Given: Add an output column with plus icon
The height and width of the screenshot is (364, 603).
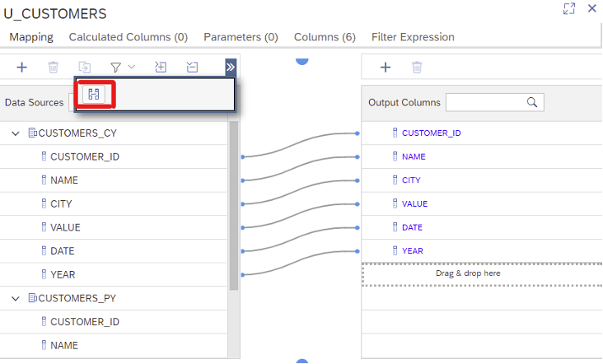Looking at the screenshot, I should 386,68.
